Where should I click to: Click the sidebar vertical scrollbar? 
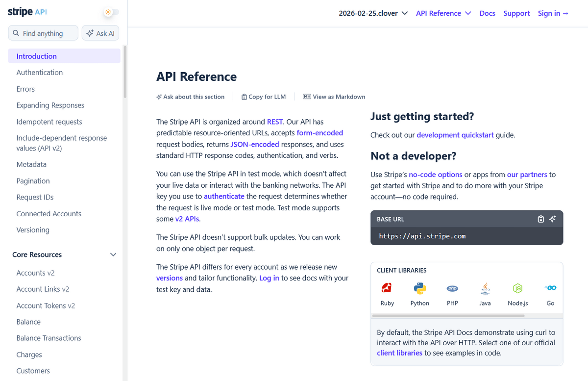[125, 72]
